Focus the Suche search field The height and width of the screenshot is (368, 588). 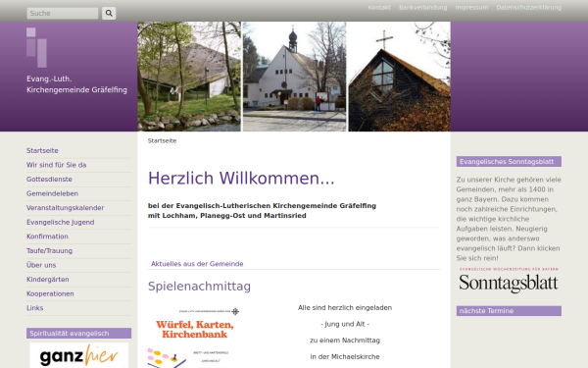[x=63, y=13]
